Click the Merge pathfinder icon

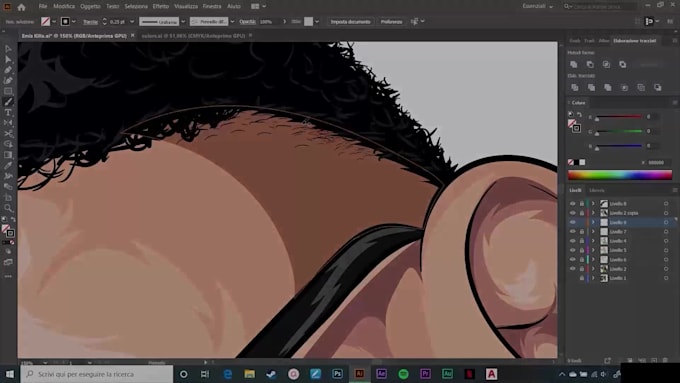(x=608, y=88)
